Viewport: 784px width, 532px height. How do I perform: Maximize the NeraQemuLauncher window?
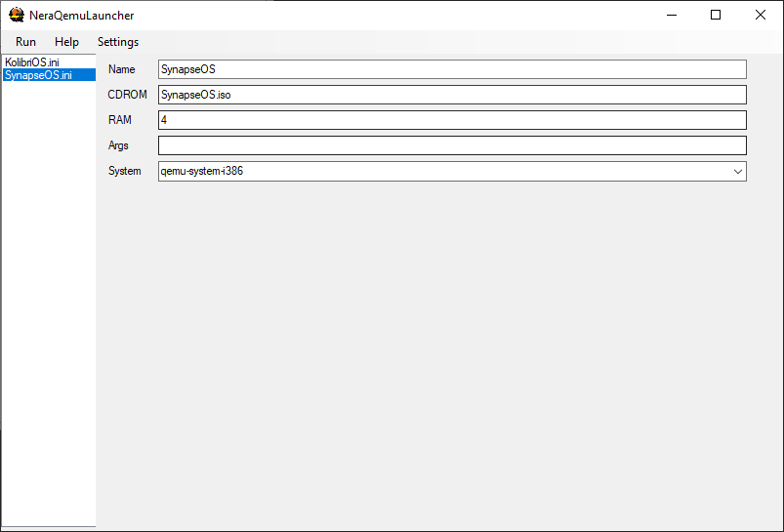pyautogui.click(x=716, y=15)
